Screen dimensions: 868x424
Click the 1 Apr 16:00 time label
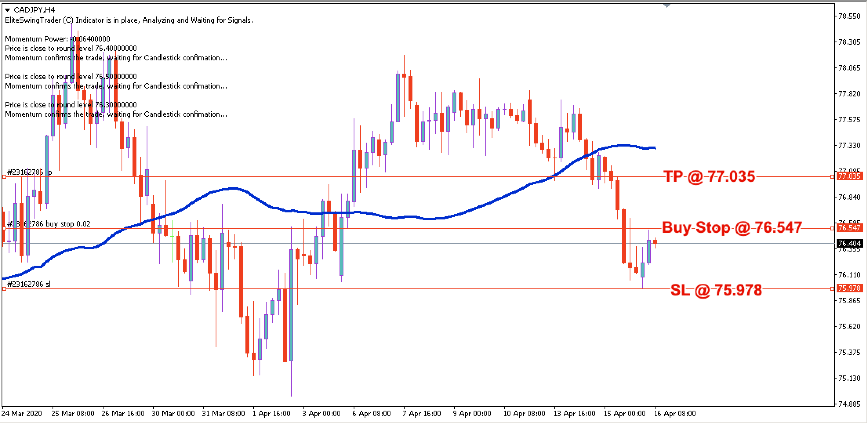point(272,413)
